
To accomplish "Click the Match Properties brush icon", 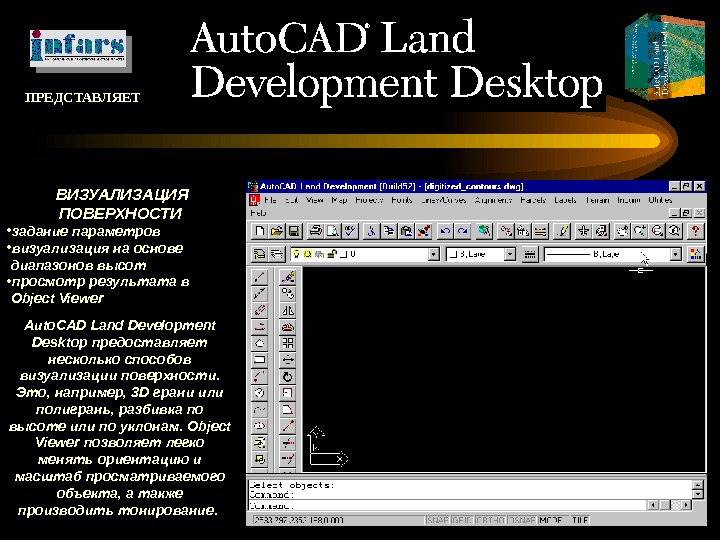I will [x=424, y=231].
